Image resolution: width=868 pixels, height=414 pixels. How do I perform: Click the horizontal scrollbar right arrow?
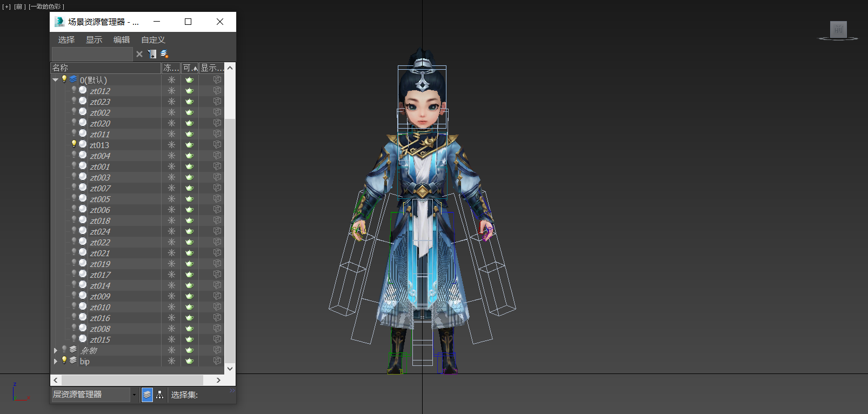pos(218,380)
